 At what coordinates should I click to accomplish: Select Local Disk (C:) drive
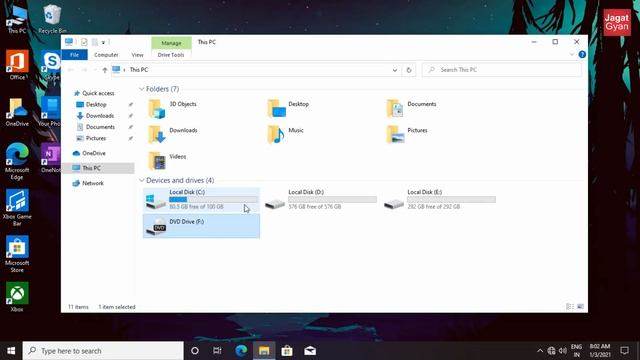[x=201, y=200]
